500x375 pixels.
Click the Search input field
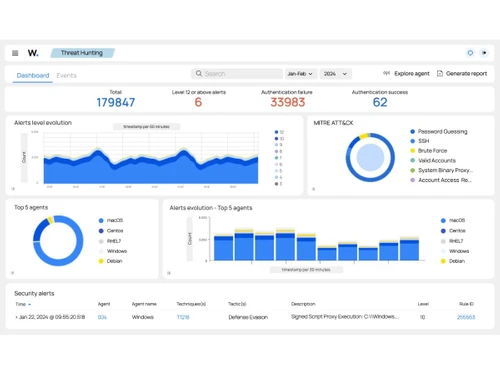tap(237, 74)
